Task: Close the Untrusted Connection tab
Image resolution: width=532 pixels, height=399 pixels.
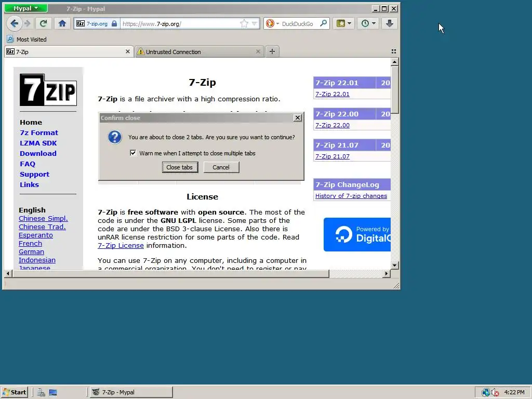Action: coord(258,51)
